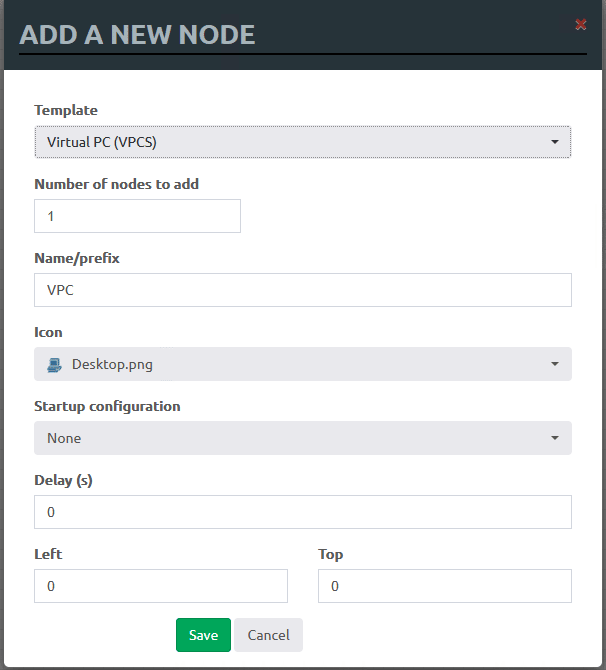Click the Left position input field
The image size is (606, 670).
pos(160,586)
